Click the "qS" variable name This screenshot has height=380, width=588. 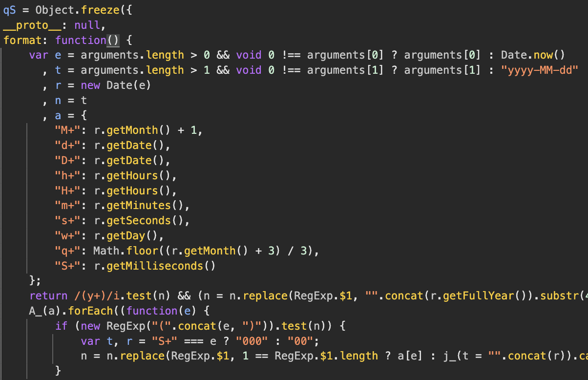pyautogui.click(x=10, y=10)
